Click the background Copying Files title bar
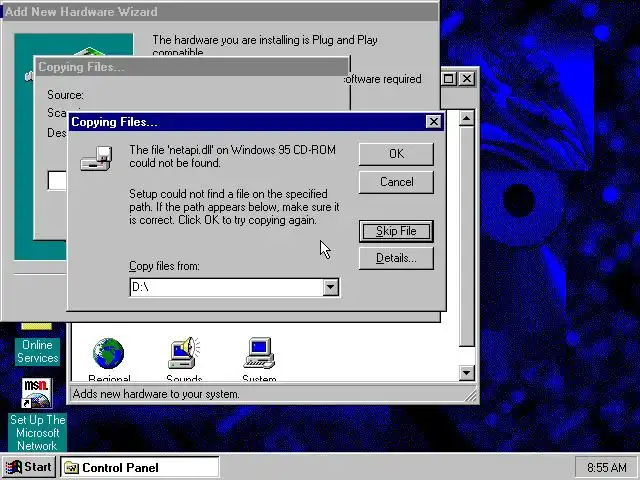The width and height of the screenshot is (640, 480). [x=192, y=67]
